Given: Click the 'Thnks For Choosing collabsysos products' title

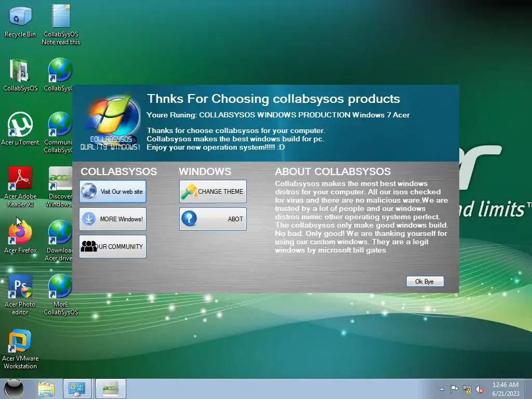Looking at the screenshot, I should pyautogui.click(x=273, y=99).
